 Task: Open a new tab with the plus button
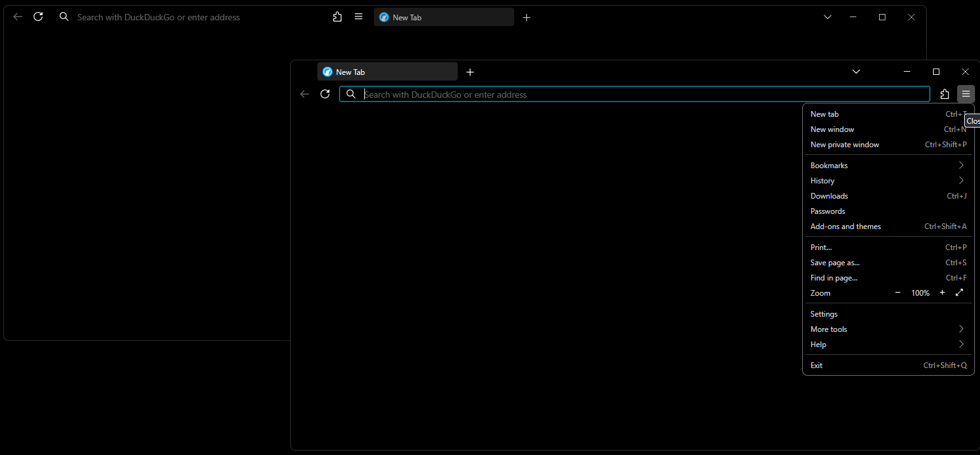pyautogui.click(x=470, y=72)
